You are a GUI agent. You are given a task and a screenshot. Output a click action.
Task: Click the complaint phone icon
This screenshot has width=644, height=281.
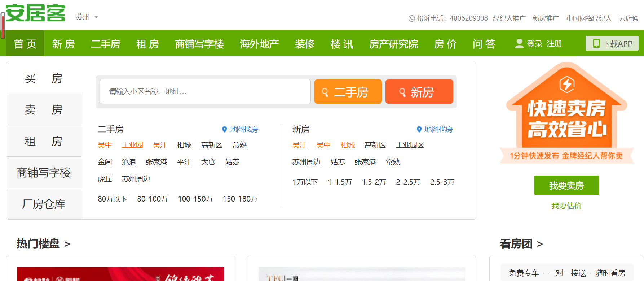pyautogui.click(x=411, y=18)
